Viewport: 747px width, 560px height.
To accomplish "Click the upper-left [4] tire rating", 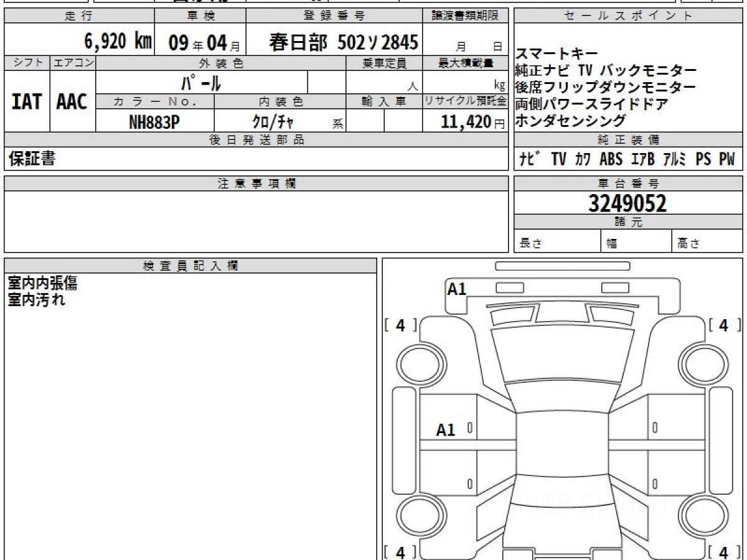I will click(400, 325).
